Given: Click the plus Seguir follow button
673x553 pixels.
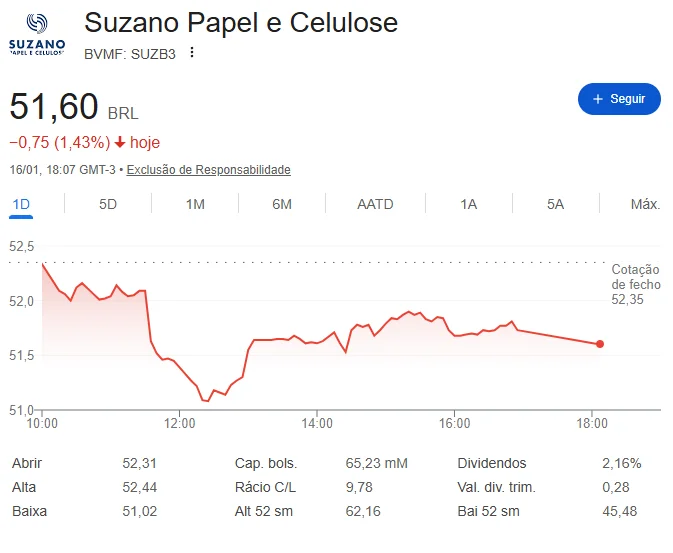Looking at the screenshot, I should [x=619, y=99].
